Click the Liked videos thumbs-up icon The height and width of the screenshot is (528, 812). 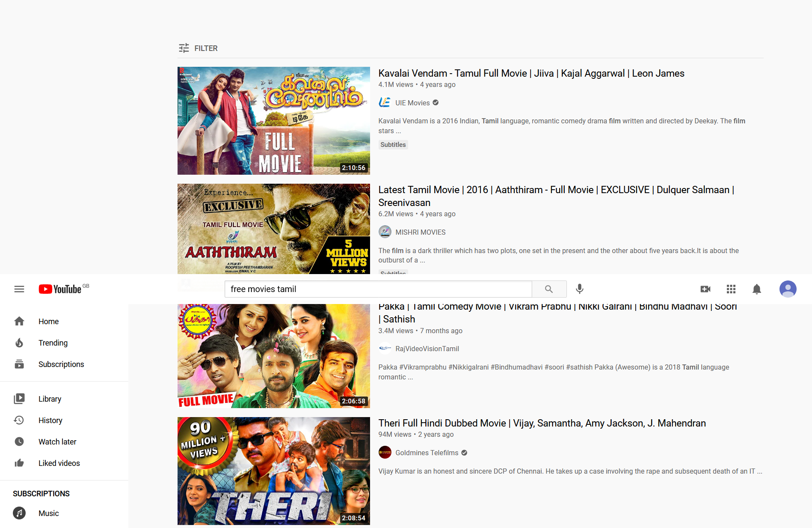[19, 463]
